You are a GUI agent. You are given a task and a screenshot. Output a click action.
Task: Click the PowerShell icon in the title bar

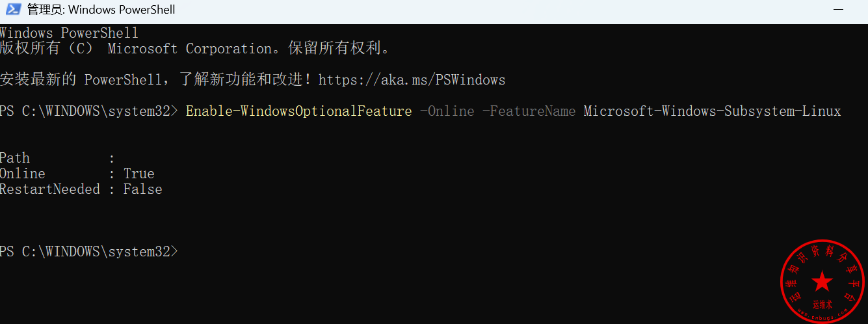pos(12,10)
